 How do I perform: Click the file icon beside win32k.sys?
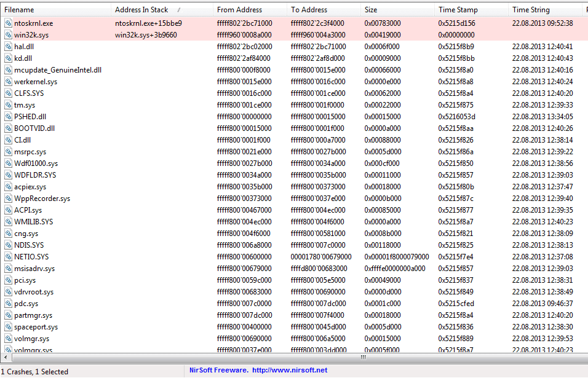click(8, 35)
